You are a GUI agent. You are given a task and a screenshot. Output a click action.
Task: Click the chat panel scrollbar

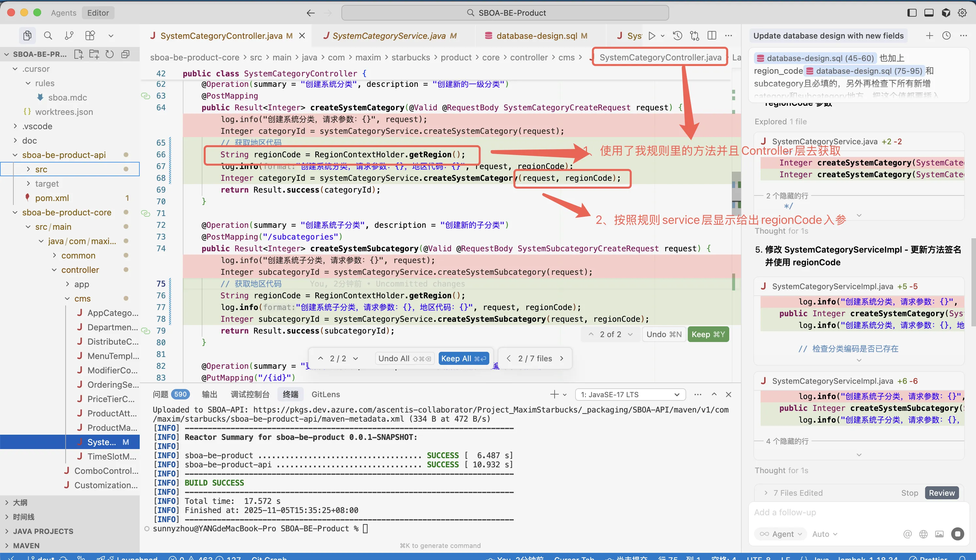973,282
